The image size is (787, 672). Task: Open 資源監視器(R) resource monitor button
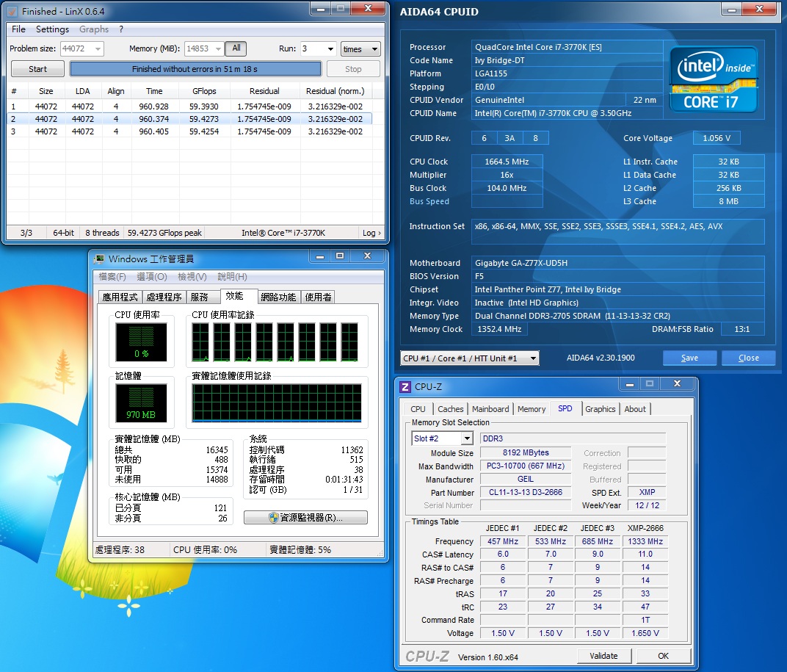[x=305, y=517]
